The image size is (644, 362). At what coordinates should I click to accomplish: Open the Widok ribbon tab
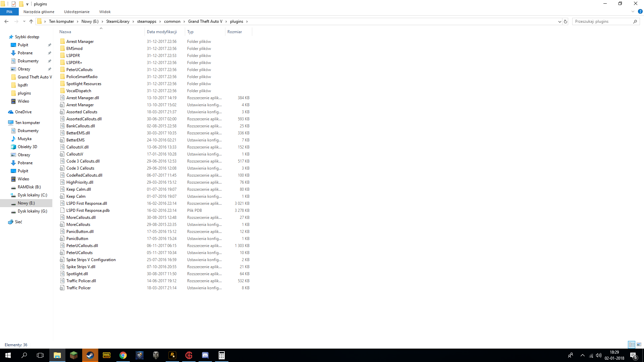click(105, 12)
